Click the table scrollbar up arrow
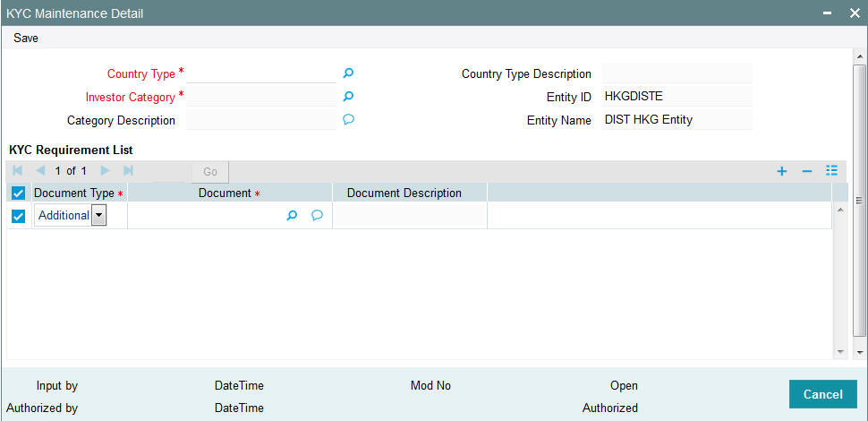 pos(839,210)
